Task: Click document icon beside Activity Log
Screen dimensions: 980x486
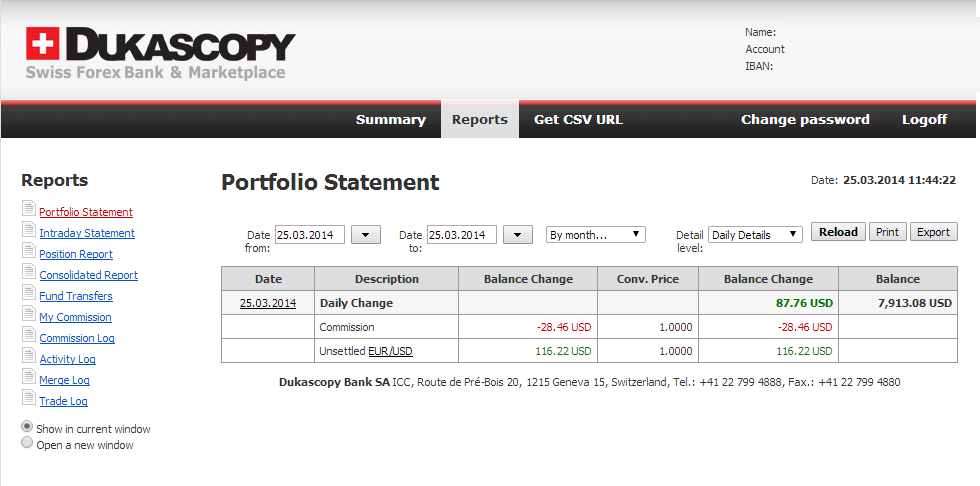Action: (x=29, y=355)
